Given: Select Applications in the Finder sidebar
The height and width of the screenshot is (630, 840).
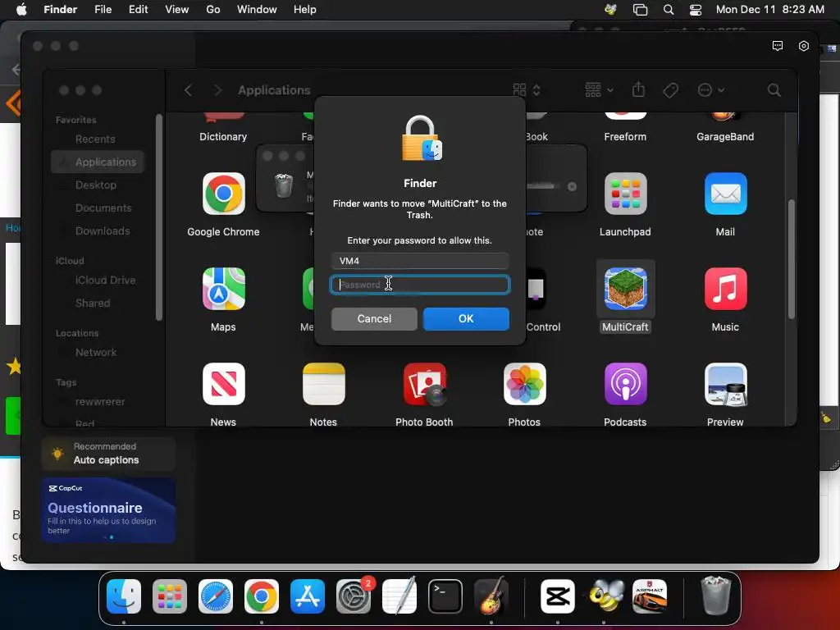Looking at the screenshot, I should tap(98, 162).
